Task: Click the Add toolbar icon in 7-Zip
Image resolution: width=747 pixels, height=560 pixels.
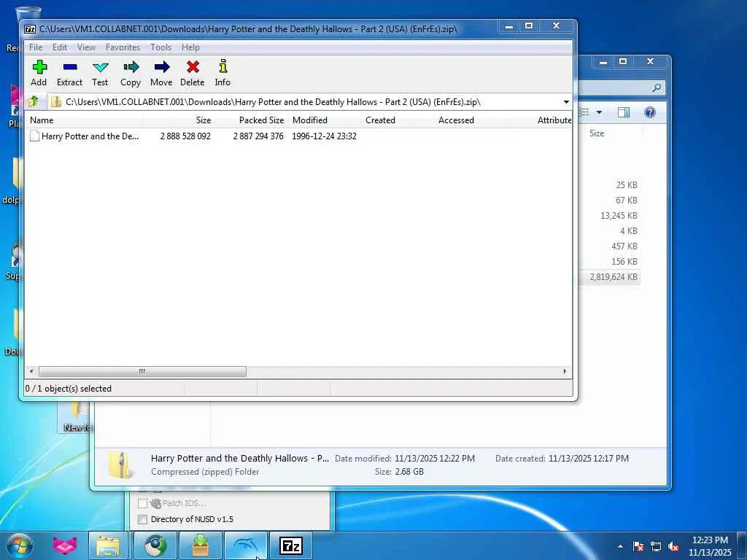Action: [39, 73]
